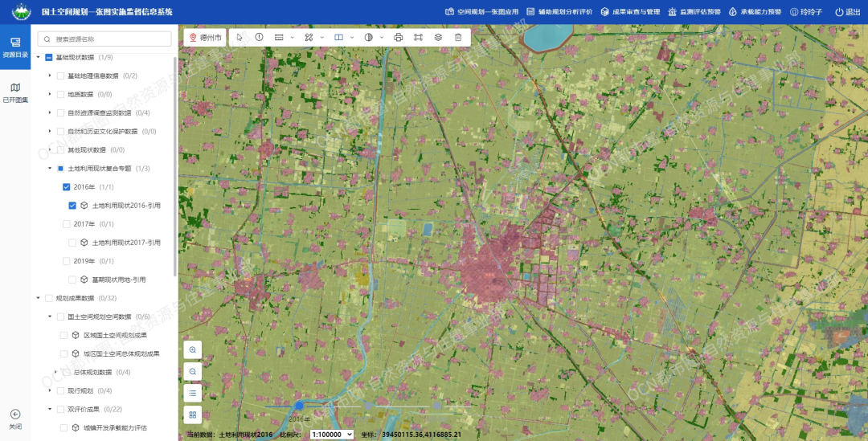Clear map graphics with trash icon
Viewport: 868px width, 441px height.
(458, 37)
